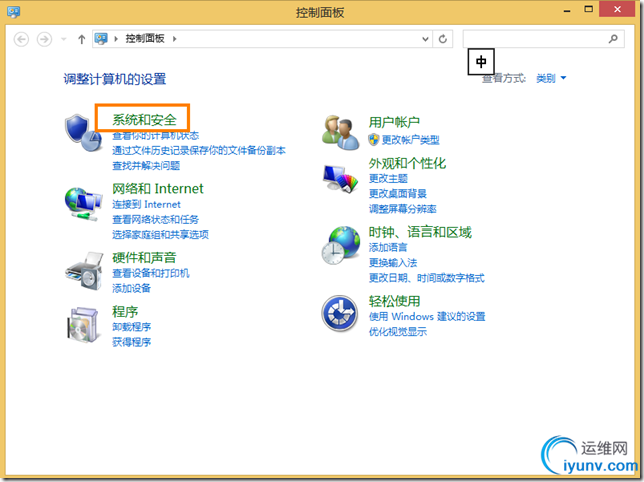The image size is (644, 482).
Task: Open the Hardware and Sound printer icon
Action: pos(84,271)
